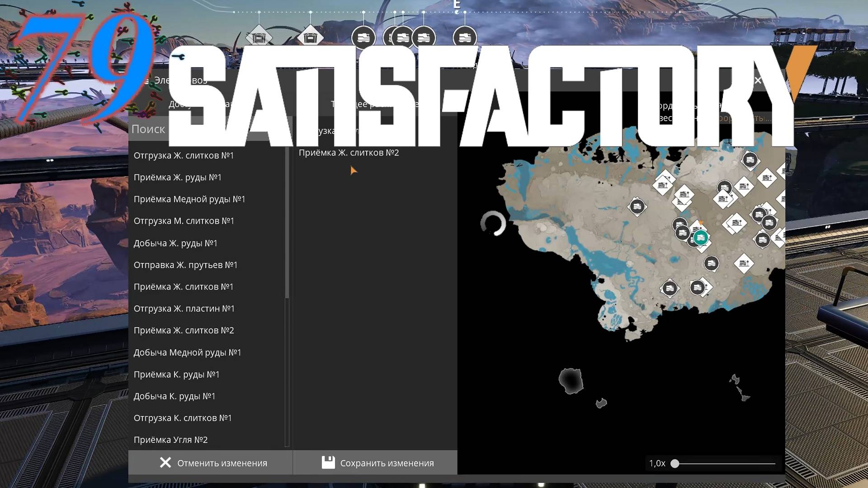Click the floppy disk save icon
Image resolution: width=868 pixels, height=488 pixels.
click(328, 462)
